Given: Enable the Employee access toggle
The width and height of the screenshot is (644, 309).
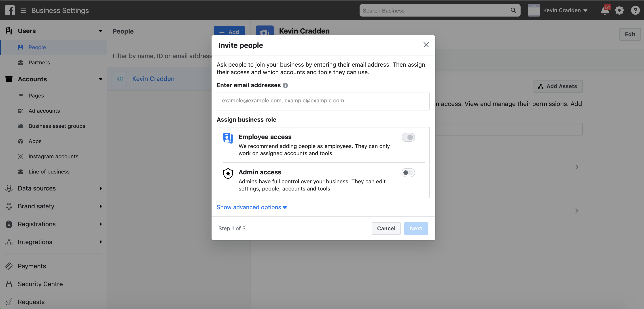Looking at the screenshot, I should (x=408, y=137).
